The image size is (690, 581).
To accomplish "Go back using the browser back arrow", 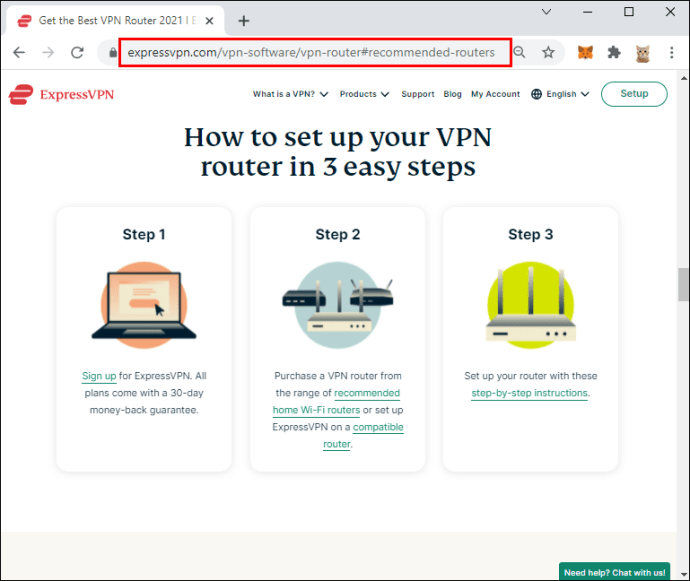I will (19, 53).
